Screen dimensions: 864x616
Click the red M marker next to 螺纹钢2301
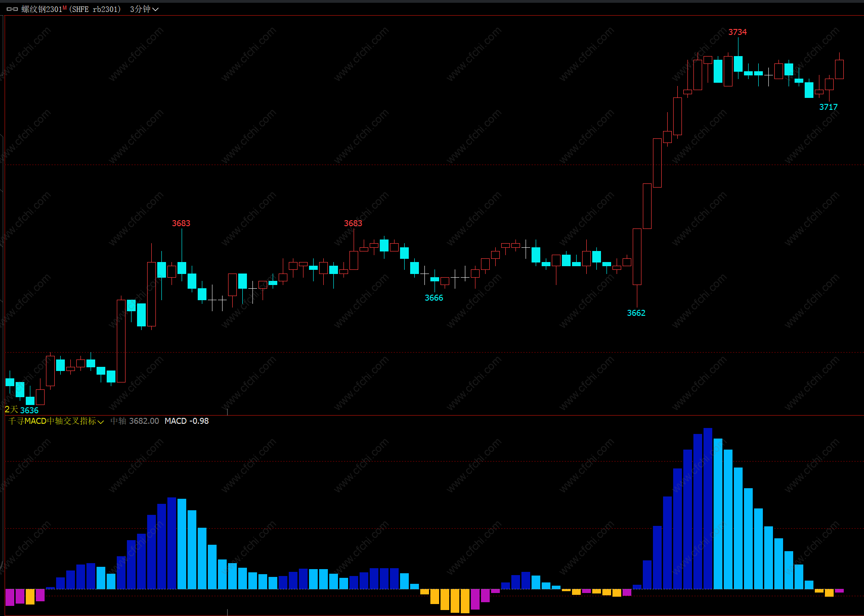(64, 7)
